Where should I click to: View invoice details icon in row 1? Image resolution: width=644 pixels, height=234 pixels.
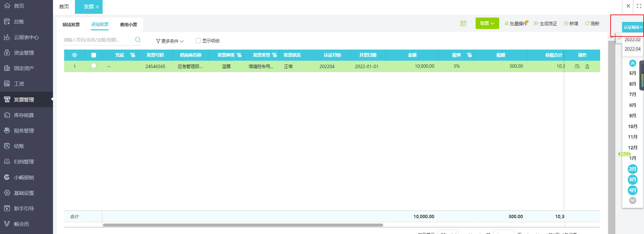(577, 66)
